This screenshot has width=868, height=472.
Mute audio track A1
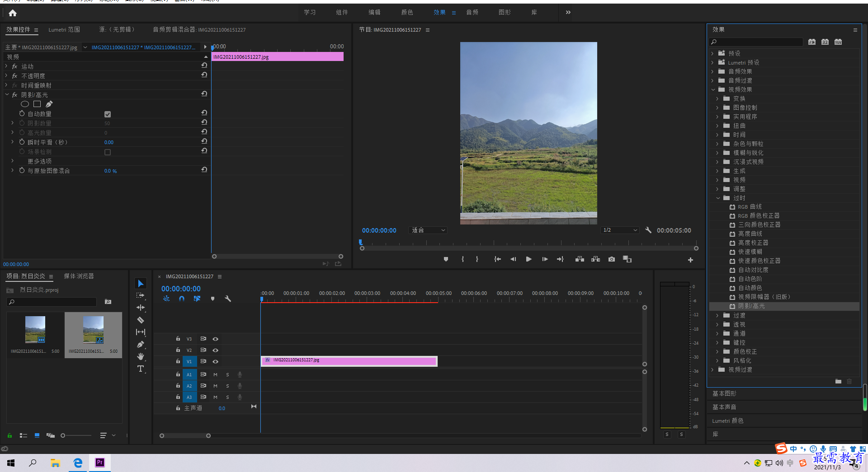[215, 374]
